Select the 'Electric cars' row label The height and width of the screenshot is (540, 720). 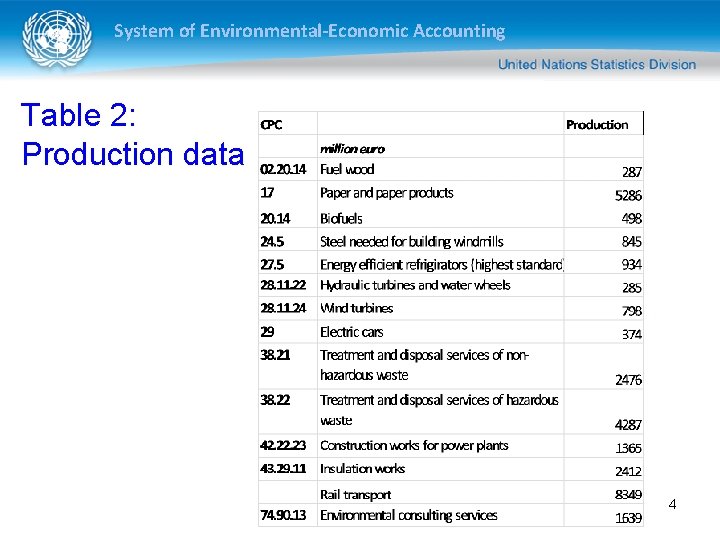pyautogui.click(x=351, y=332)
